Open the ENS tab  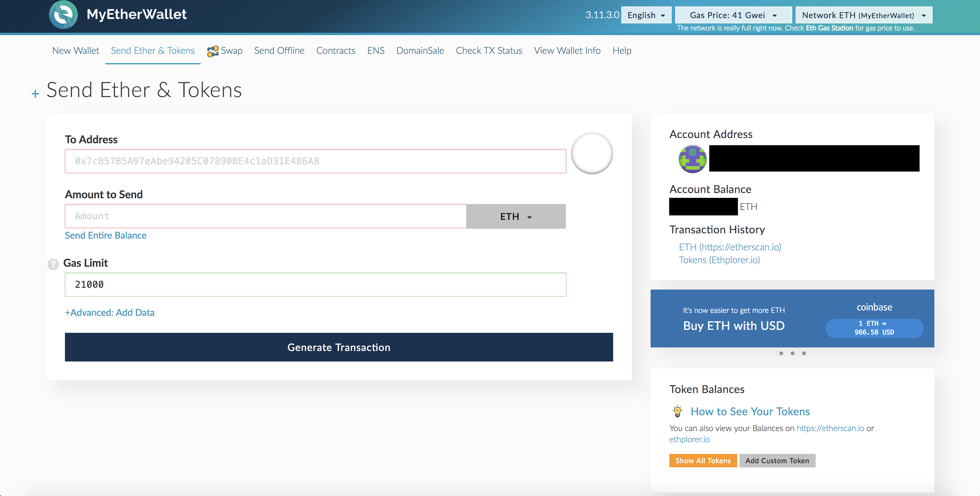[376, 51]
